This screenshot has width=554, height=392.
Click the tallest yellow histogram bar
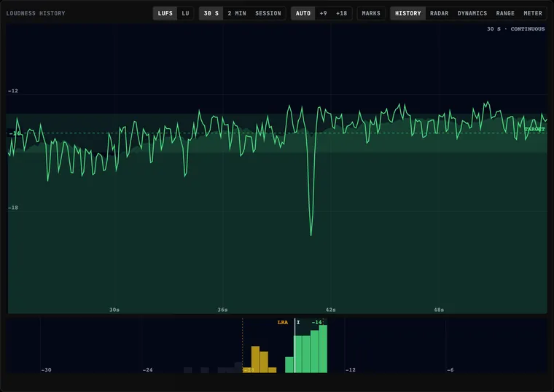click(255, 359)
